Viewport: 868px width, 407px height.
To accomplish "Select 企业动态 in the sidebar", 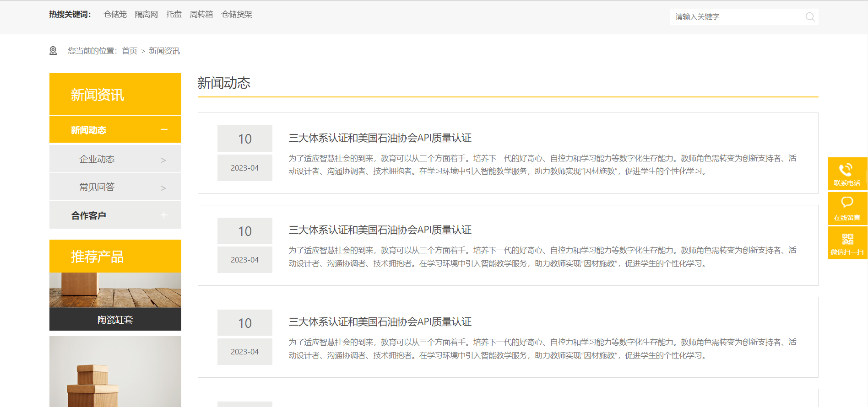I will point(97,159).
